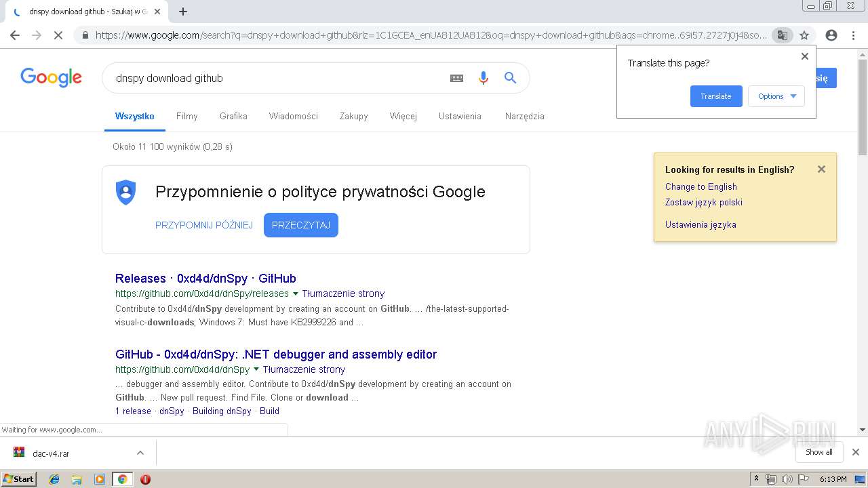Open GitHub - 0xd4d/dnSpy .NET debugger result

(276, 354)
